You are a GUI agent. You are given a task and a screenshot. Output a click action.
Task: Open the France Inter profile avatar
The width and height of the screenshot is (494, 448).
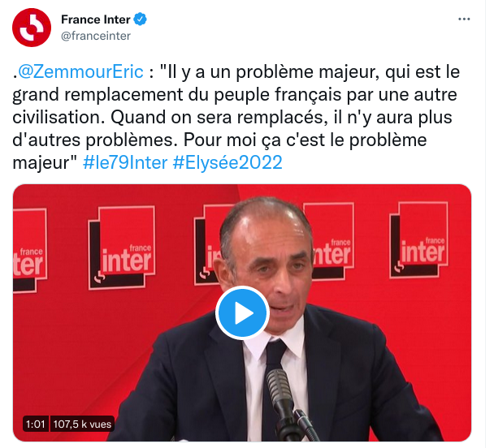[x=32, y=28]
